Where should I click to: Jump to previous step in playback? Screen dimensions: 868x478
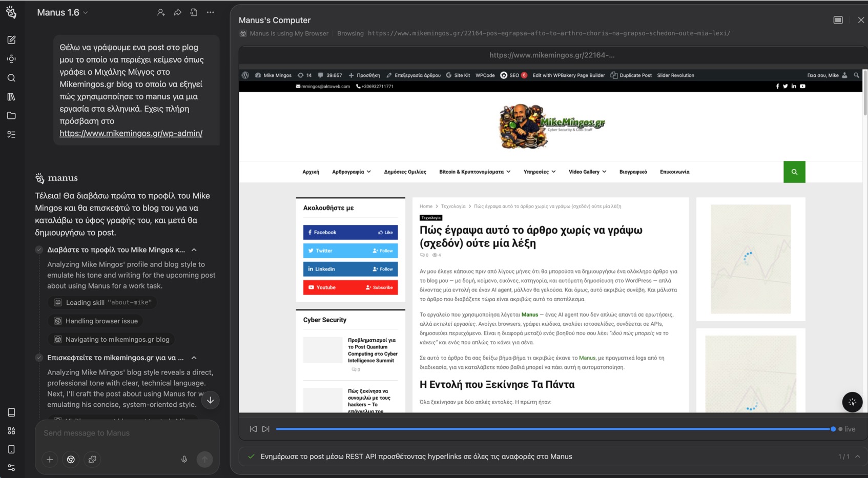click(253, 429)
